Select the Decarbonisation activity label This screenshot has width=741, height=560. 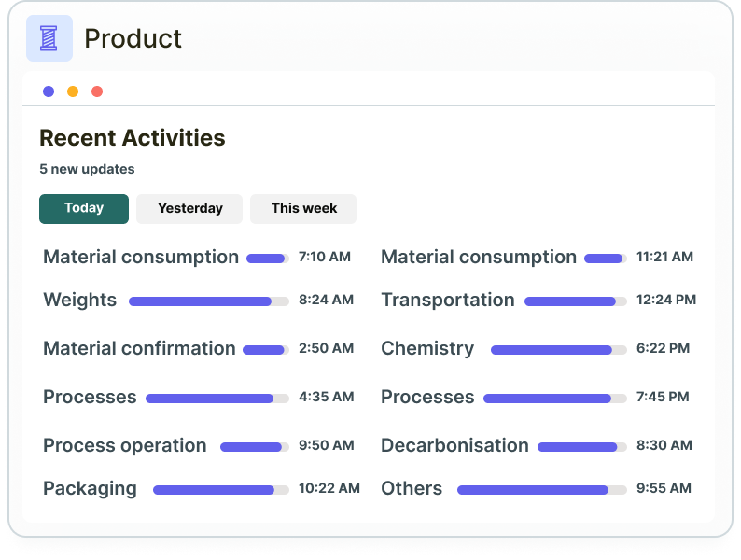[x=454, y=445]
